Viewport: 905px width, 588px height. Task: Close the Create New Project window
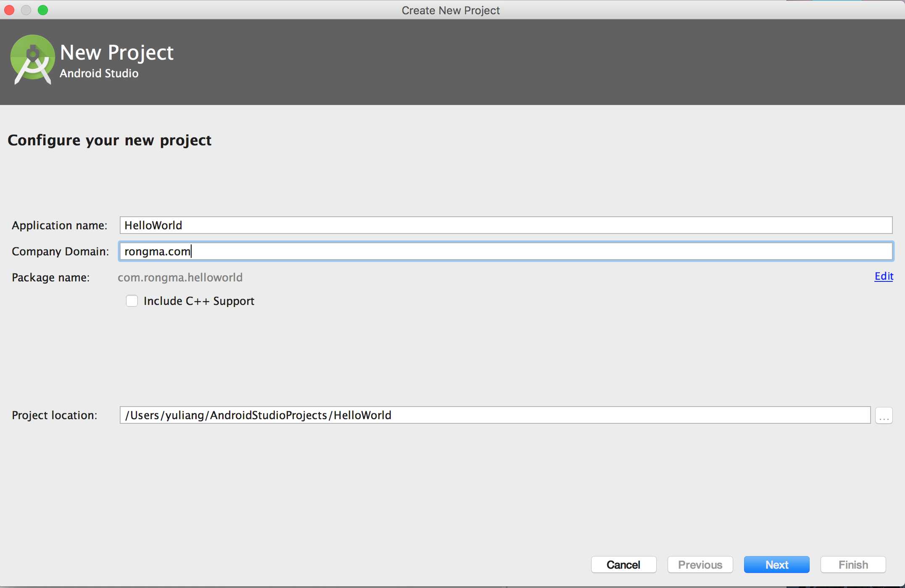pos(9,10)
